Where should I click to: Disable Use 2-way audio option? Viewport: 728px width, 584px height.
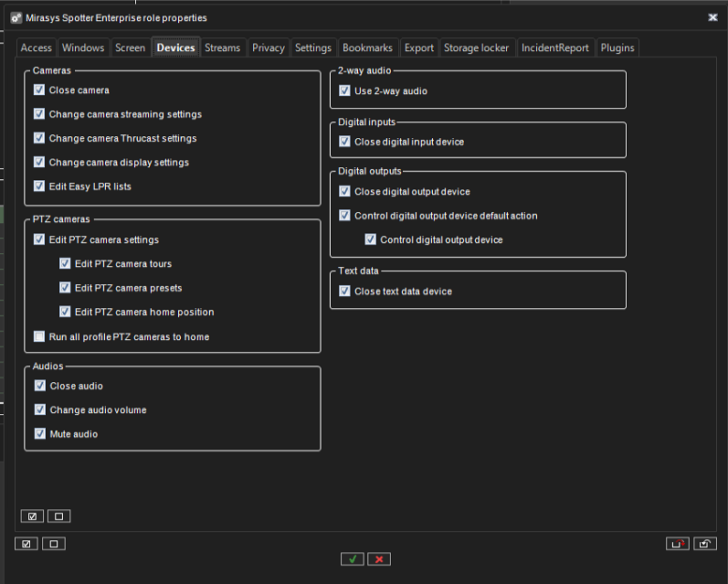[x=344, y=91]
